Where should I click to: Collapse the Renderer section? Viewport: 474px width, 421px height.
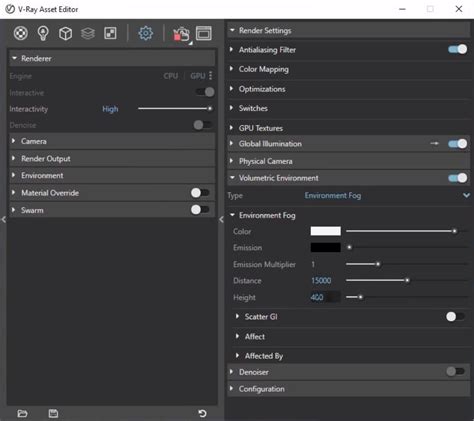pos(112,58)
